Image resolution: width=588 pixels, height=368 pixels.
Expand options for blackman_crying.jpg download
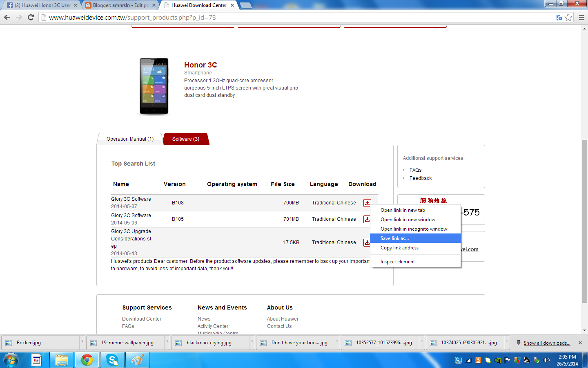[252, 343]
